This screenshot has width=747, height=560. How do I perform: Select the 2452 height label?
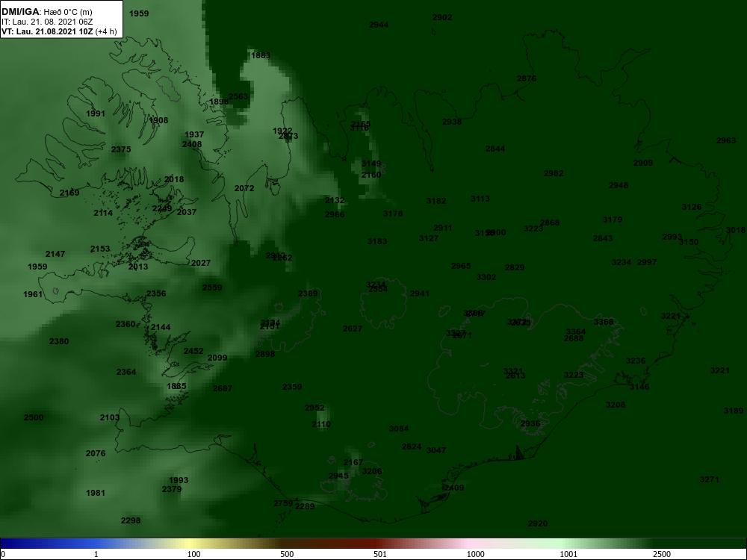(193, 351)
